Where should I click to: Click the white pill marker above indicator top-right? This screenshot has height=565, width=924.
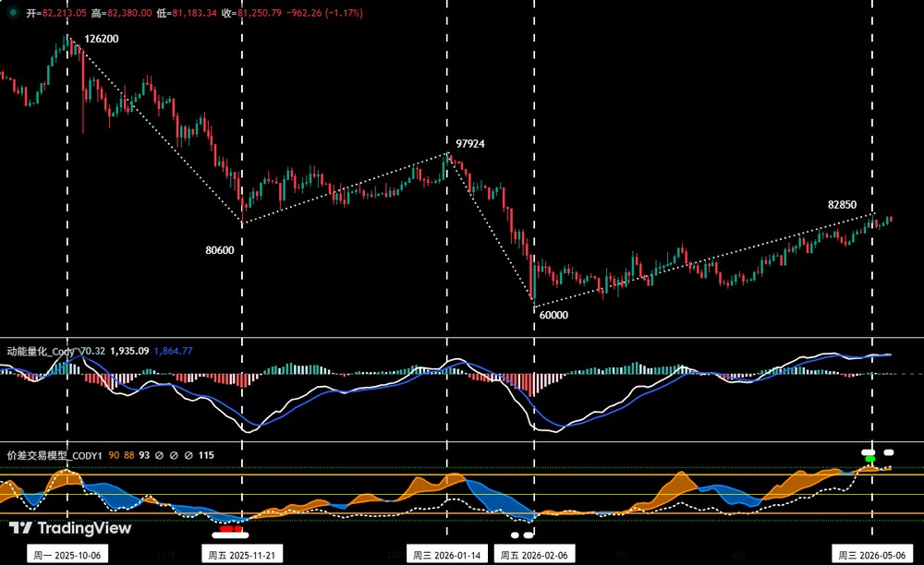click(889, 452)
